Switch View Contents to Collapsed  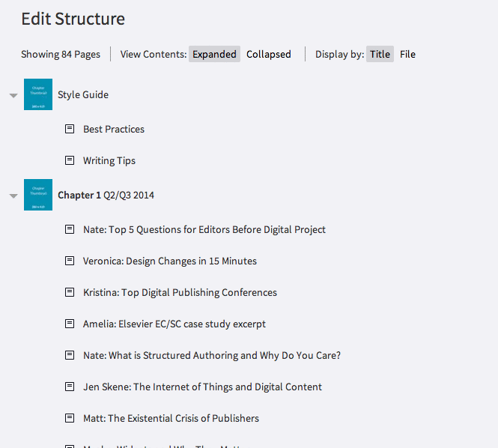click(269, 54)
